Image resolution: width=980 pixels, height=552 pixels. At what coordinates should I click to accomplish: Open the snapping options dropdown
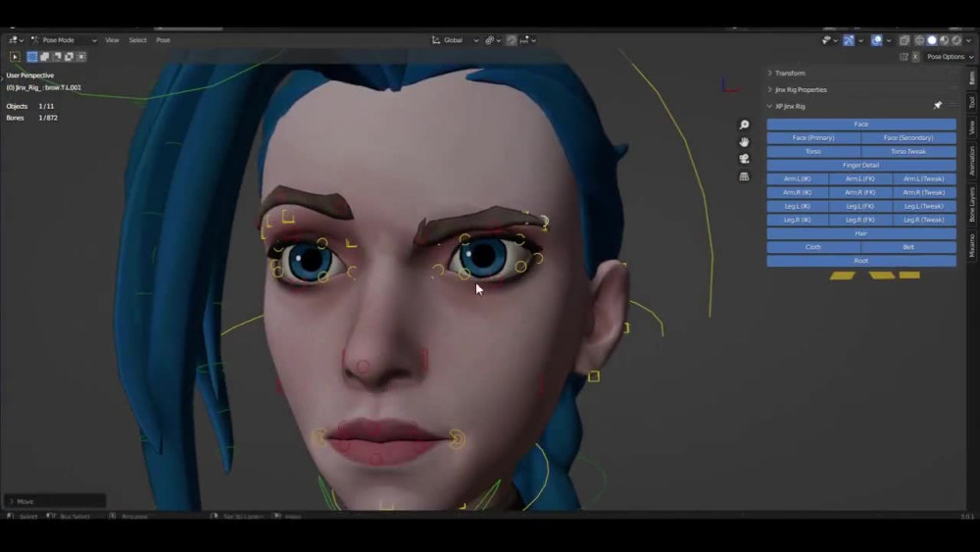pyautogui.click(x=527, y=40)
